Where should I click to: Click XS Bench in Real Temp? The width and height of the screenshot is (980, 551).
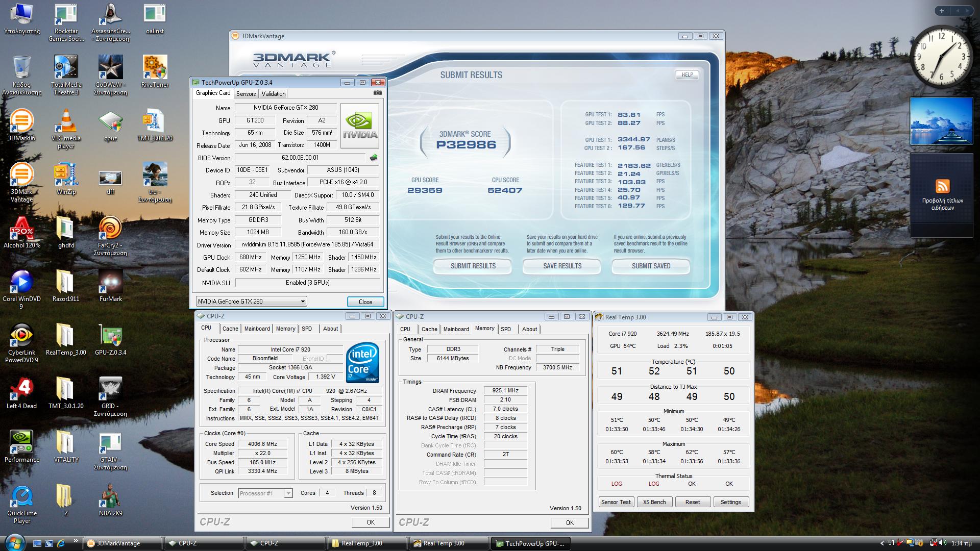(x=654, y=502)
